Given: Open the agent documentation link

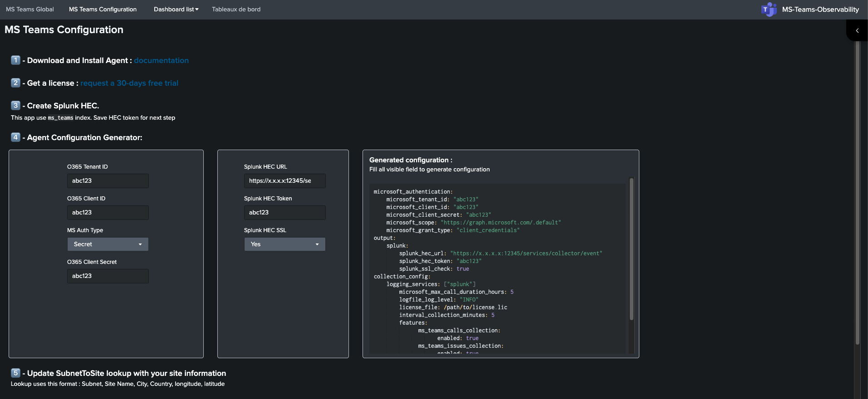Looking at the screenshot, I should 161,60.
